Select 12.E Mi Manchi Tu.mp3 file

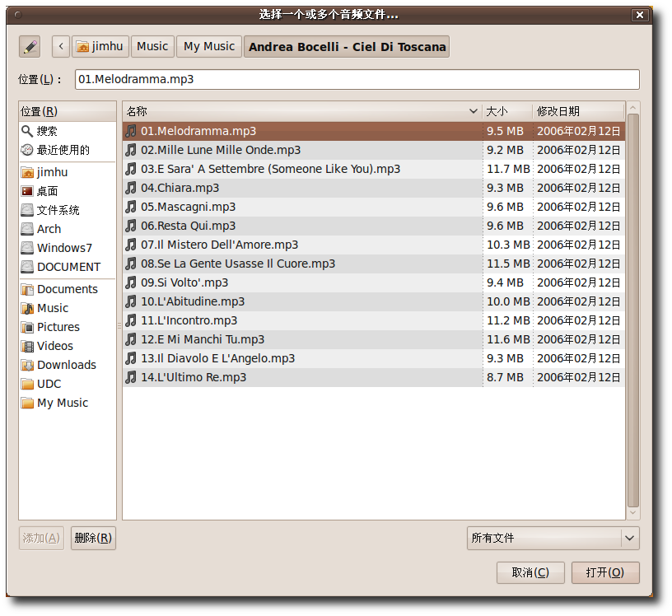tap(374, 339)
